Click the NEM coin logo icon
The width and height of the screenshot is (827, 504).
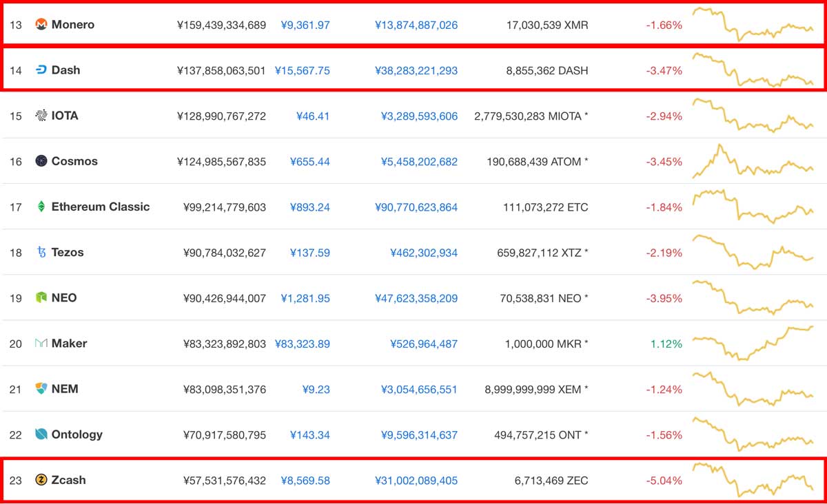(41, 389)
